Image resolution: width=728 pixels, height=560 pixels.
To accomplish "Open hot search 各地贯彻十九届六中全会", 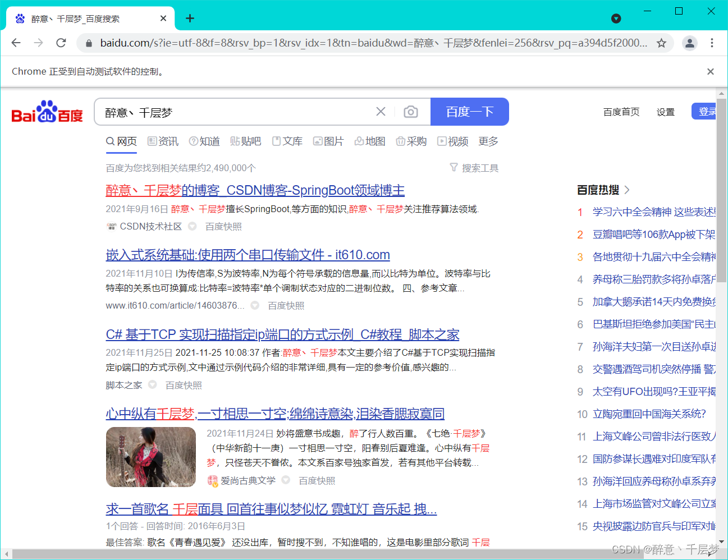I will (x=654, y=256).
